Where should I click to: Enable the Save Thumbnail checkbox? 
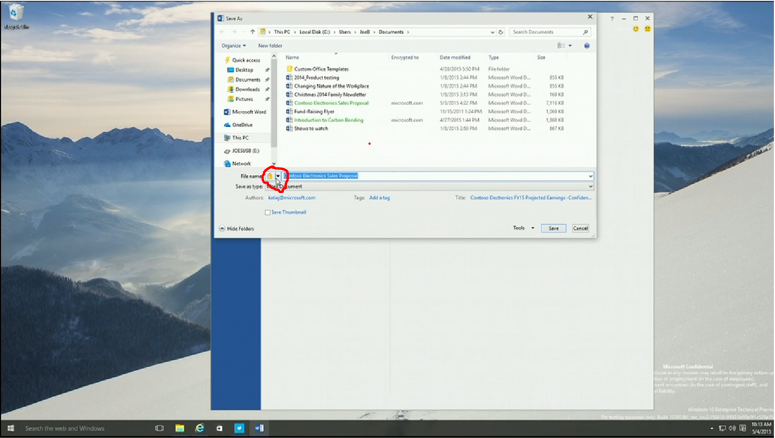tap(268, 212)
